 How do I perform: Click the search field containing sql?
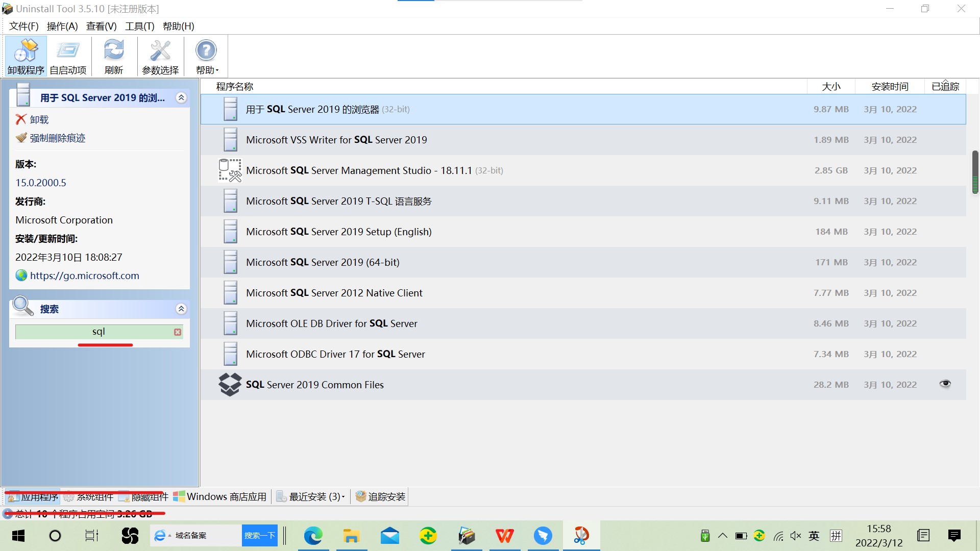point(99,332)
